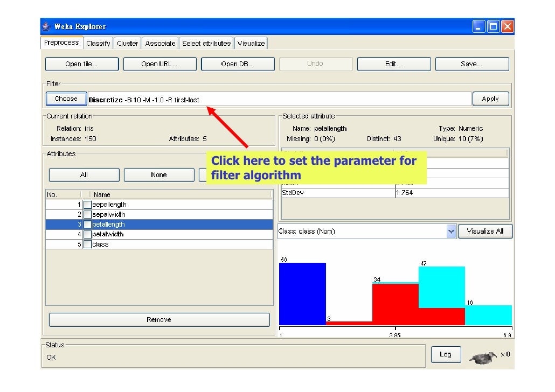Check the sepalwidth attribute checkbox

[87, 214]
